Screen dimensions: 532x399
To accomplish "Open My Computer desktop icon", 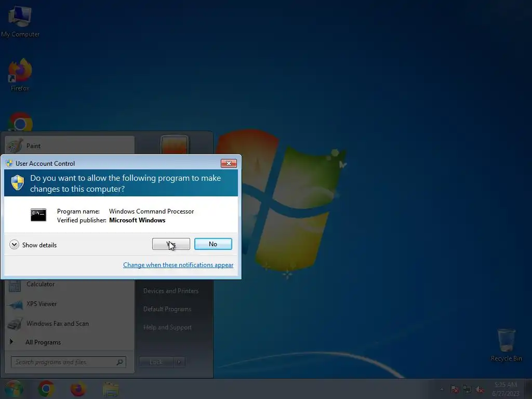I will [x=20, y=21].
